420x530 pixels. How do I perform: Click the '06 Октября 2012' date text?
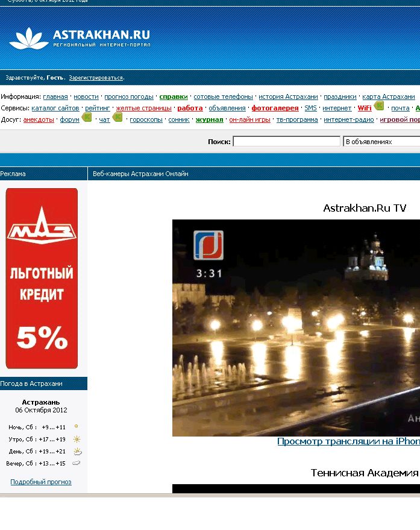click(41, 410)
